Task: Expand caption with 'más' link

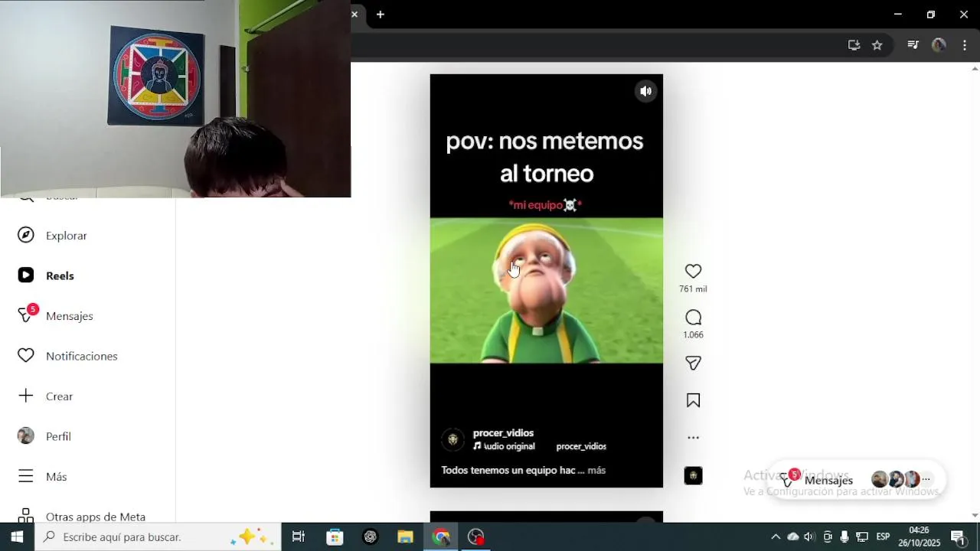Action: 596,471
